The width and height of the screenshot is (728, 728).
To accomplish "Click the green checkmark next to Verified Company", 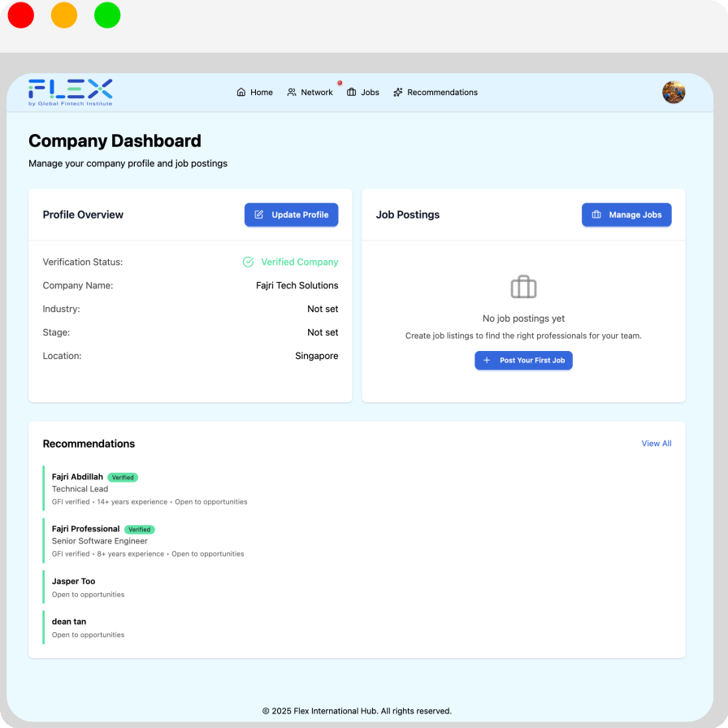I will click(248, 262).
